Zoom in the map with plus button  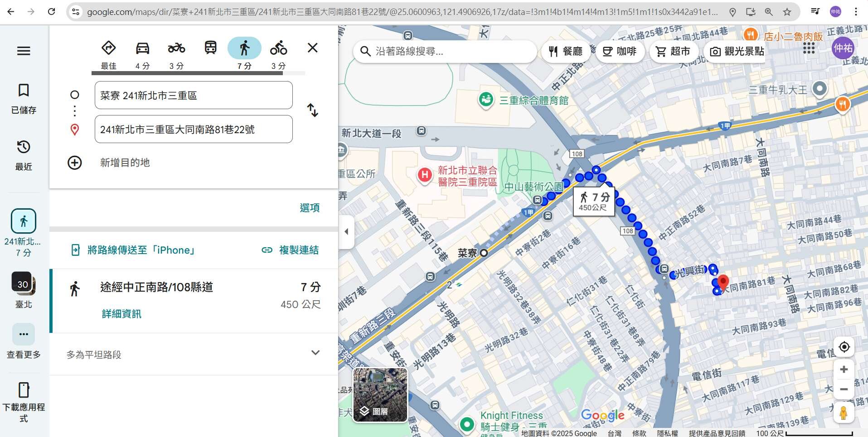click(844, 370)
